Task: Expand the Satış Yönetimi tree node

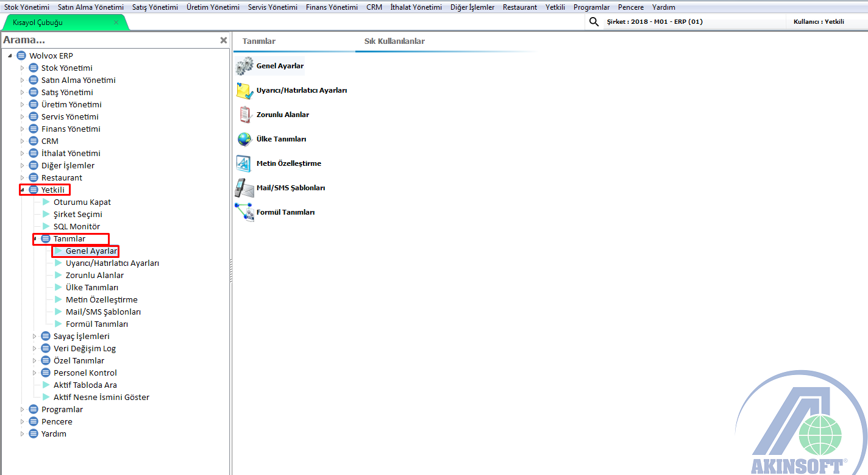Action: 23,92
